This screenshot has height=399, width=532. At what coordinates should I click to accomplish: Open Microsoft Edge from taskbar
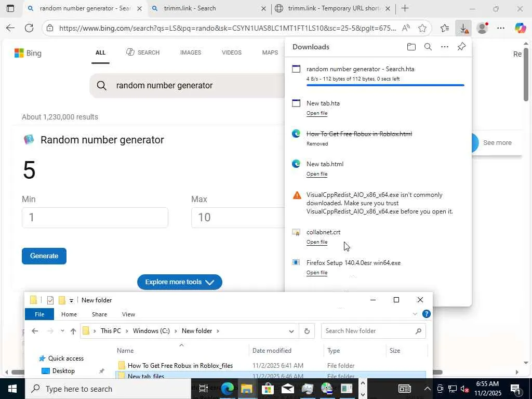point(228,389)
